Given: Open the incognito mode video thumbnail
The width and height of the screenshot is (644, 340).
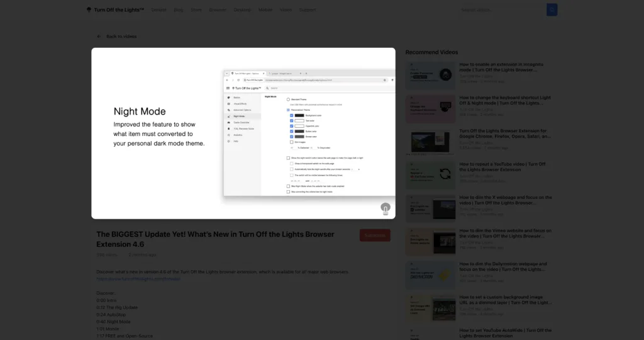Looking at the screenshot, I should tap(430, 75).
